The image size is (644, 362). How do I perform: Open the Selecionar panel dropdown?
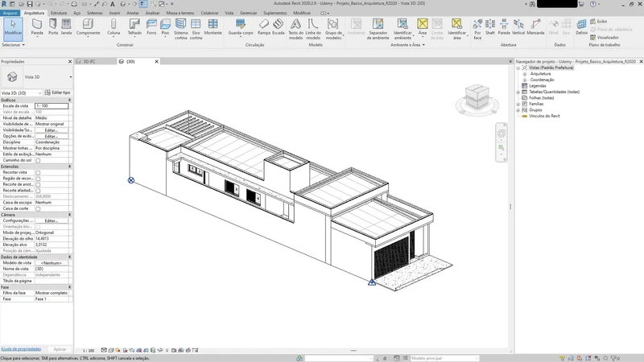click(x=14, y=46)
